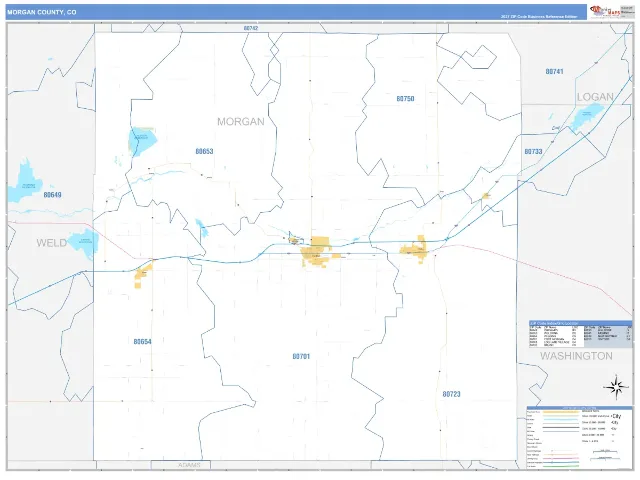
Task: Click the 80742 ZIP code label
Action: (251, 28)
